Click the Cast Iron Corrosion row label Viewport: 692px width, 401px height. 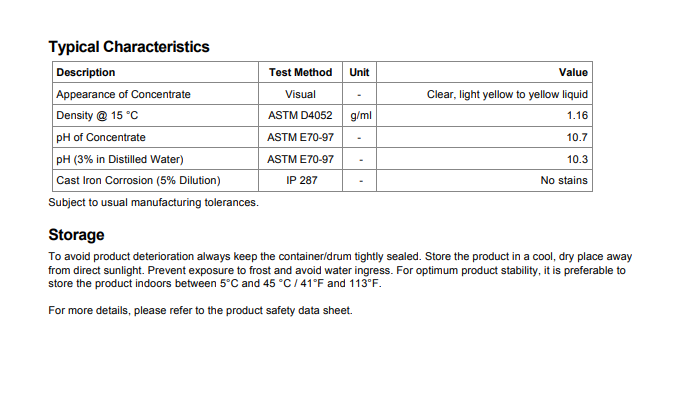138,181
